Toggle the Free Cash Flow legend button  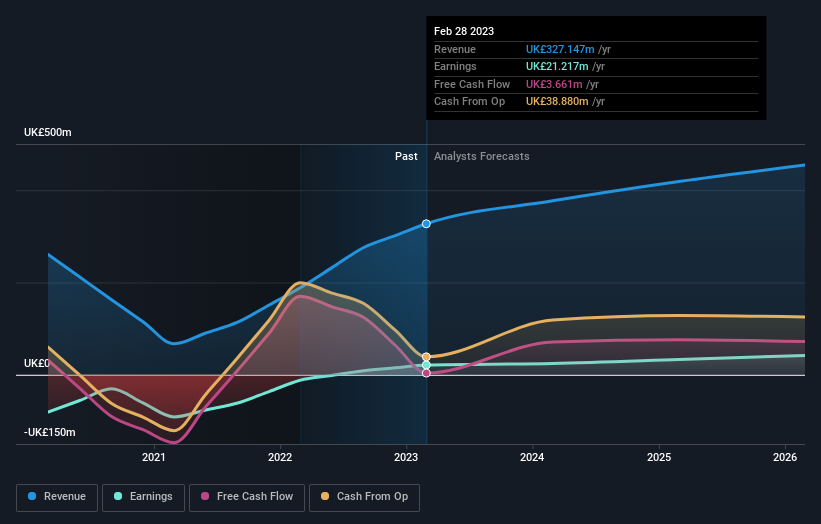point(247,497)
